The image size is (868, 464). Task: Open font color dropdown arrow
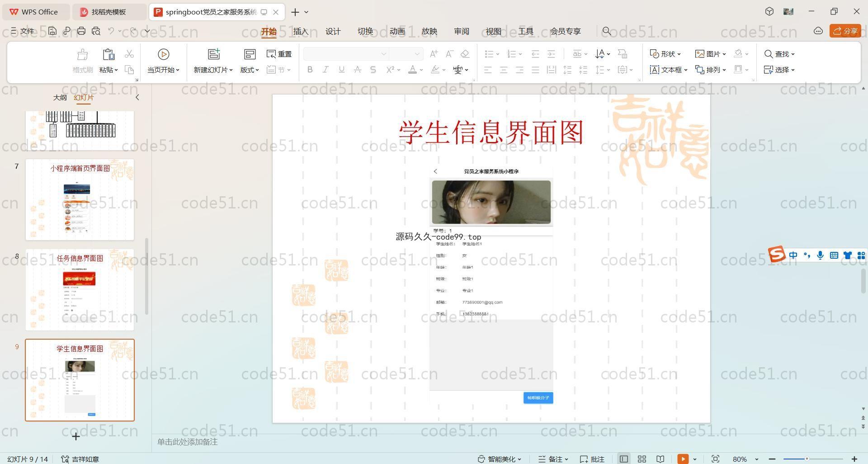[421, 70]
